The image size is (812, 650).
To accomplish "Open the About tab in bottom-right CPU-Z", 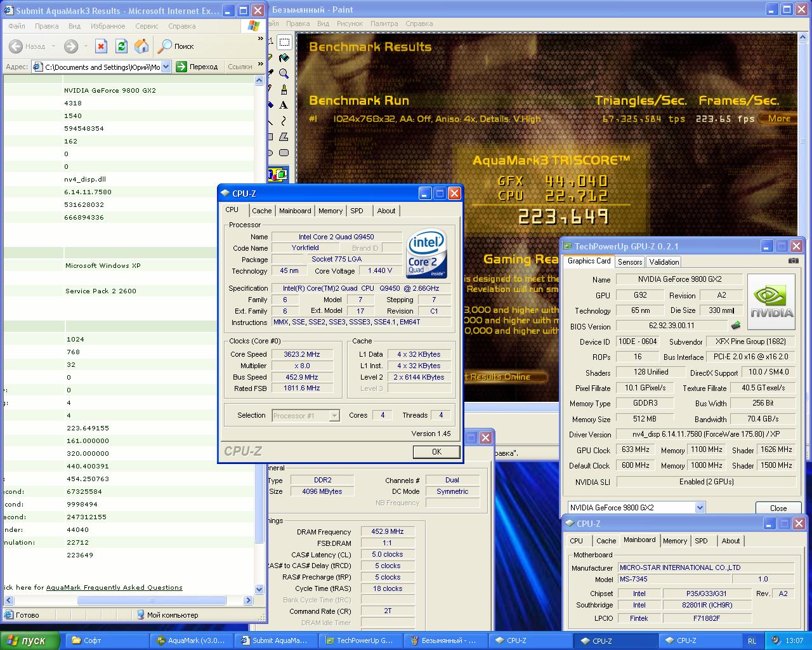I will point(730,541).
